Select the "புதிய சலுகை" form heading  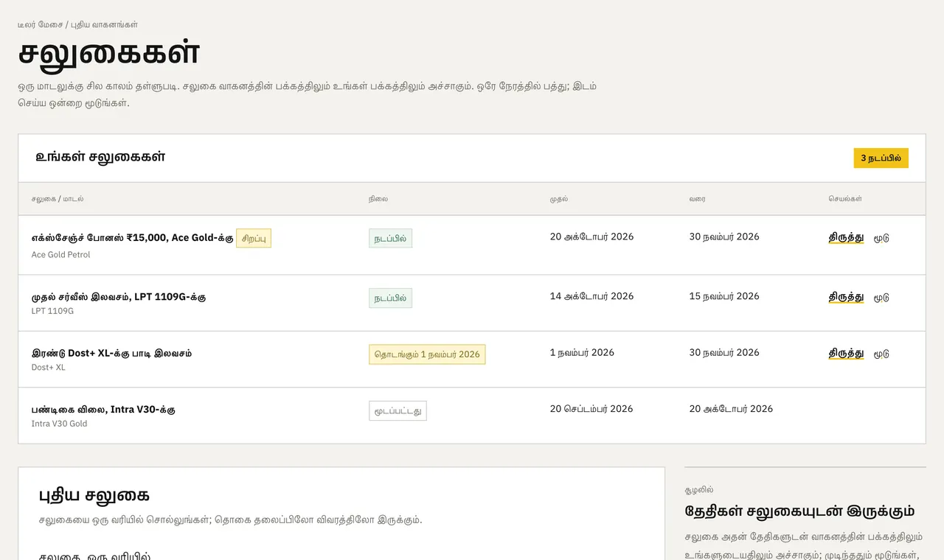(94, 495)
